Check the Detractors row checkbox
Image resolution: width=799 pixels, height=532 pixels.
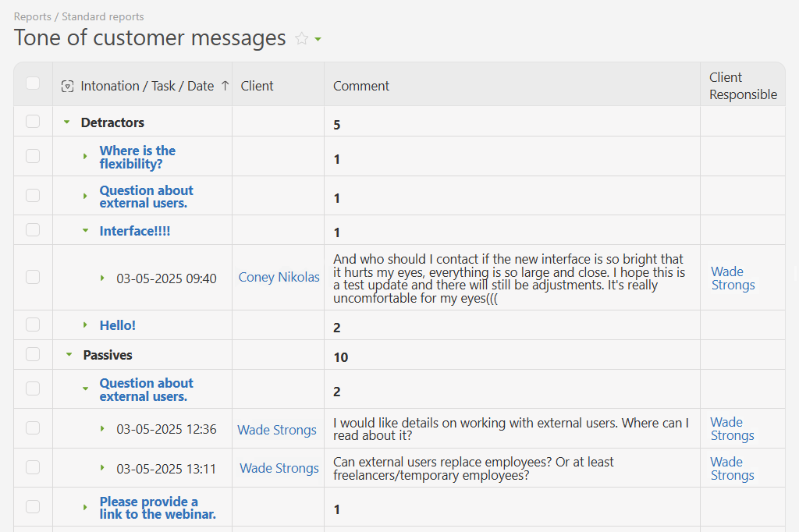(33, 121)
